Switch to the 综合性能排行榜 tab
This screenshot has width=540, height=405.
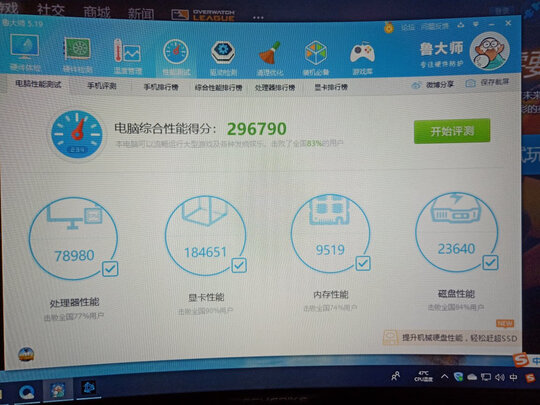click(218, 87)
